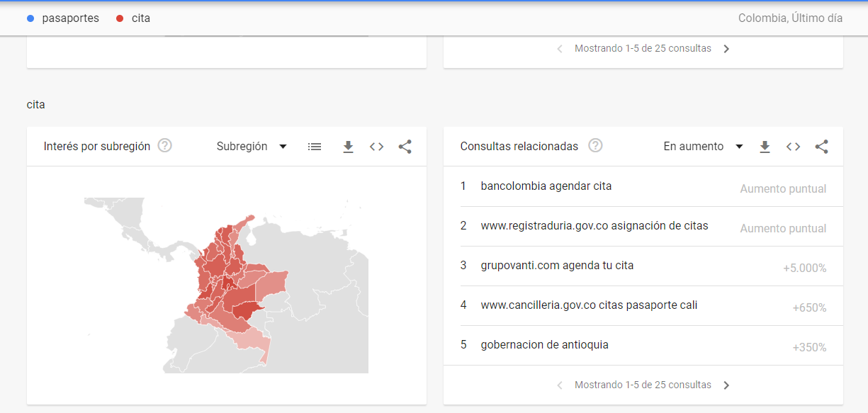Open gobernacion de antioquia query
The image size is (868, 413).
point(544,345)
